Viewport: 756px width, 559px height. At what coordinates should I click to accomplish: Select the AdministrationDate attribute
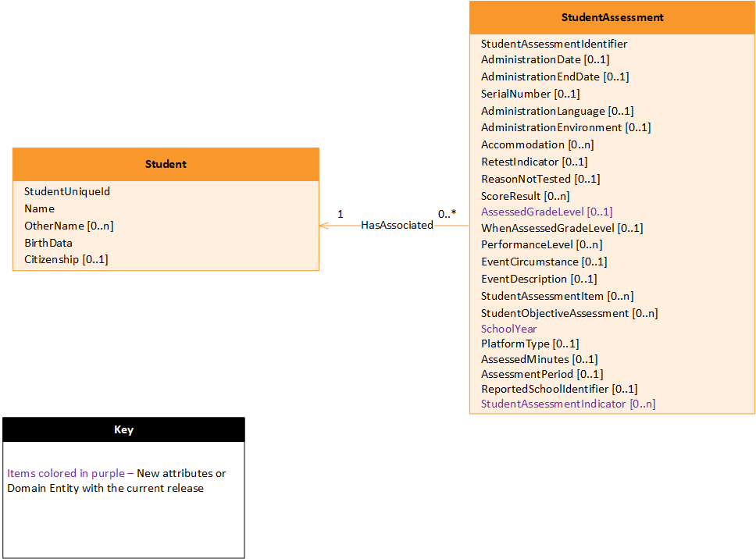[544, 59]
